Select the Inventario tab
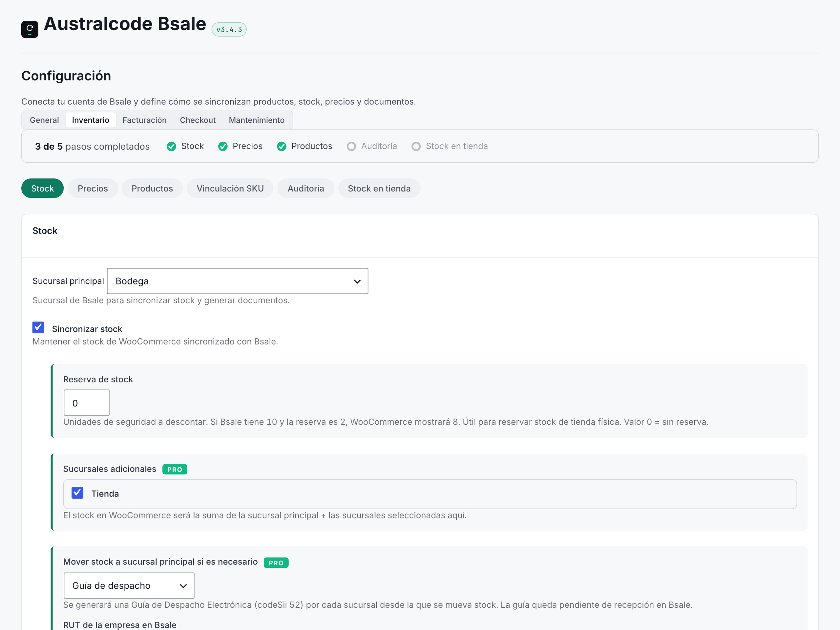The width and height of the screenshot is (840, 630). tap(91, 120)
